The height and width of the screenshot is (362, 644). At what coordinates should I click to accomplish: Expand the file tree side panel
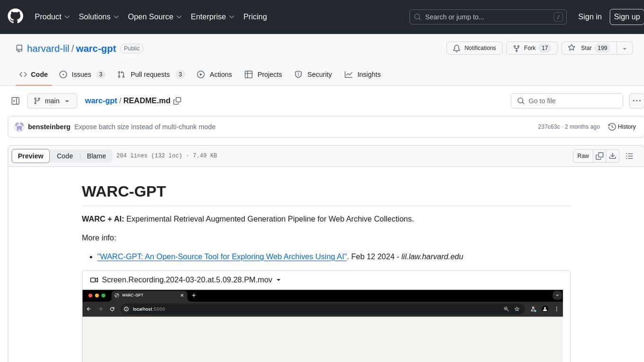[x=15, y=101]
